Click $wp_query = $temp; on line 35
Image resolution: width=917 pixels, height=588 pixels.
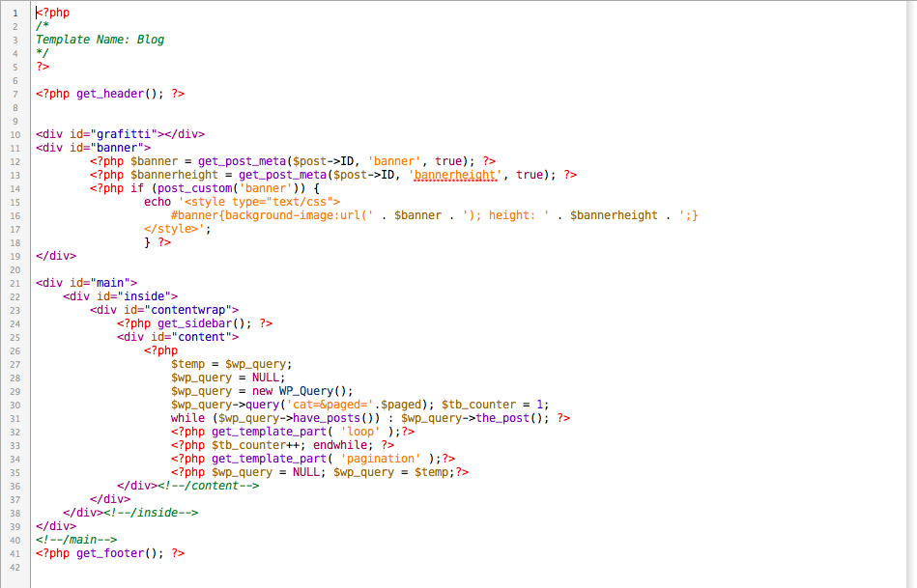(x=394, y=472)
